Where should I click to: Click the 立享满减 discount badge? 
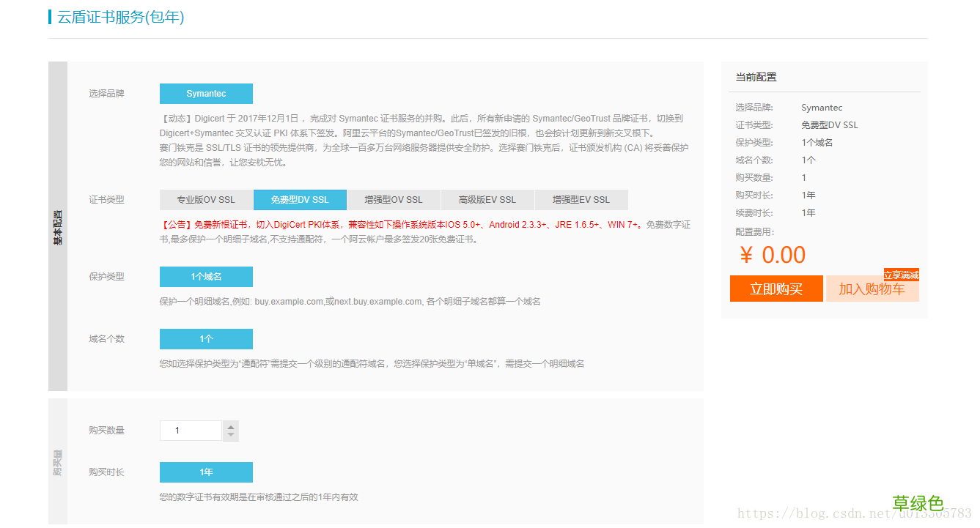[x=902, y=275]
